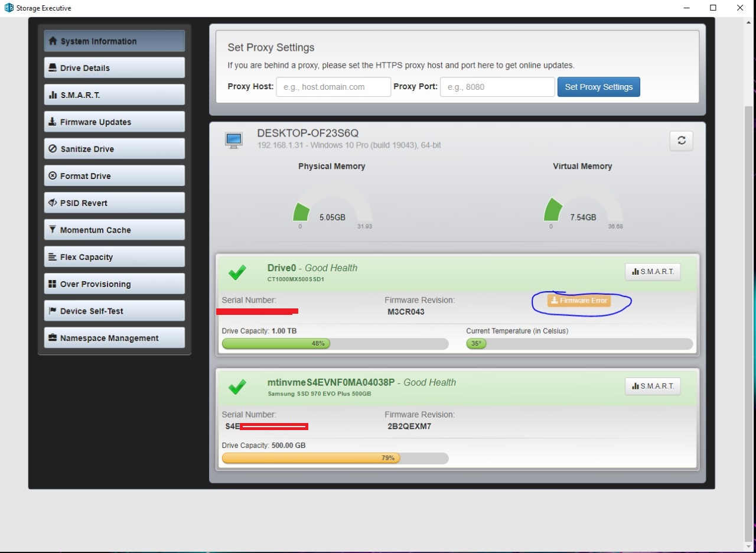Open the Namespace Management page
Screen dimensions: 756x553
(115, 338)
